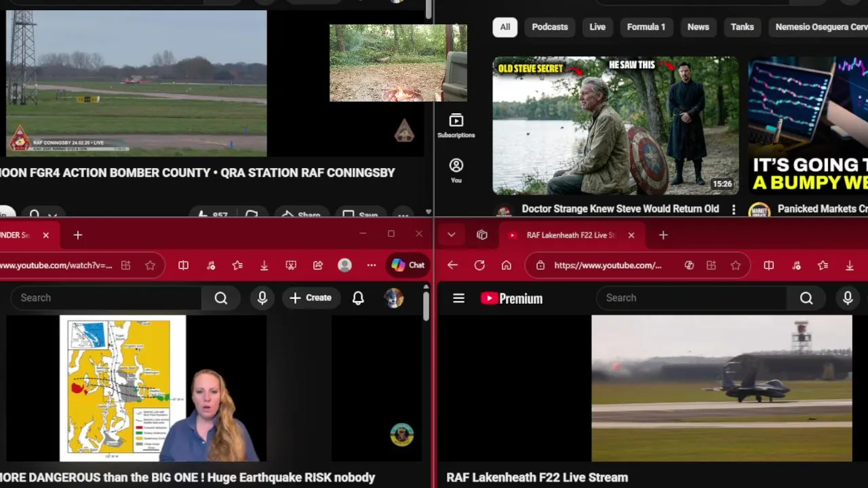This screenshot has height=488, width=868.
Task: Switch to RAF Lakenheath F22 Live tab
Action: pyautogui.click(x=570, y=235)
